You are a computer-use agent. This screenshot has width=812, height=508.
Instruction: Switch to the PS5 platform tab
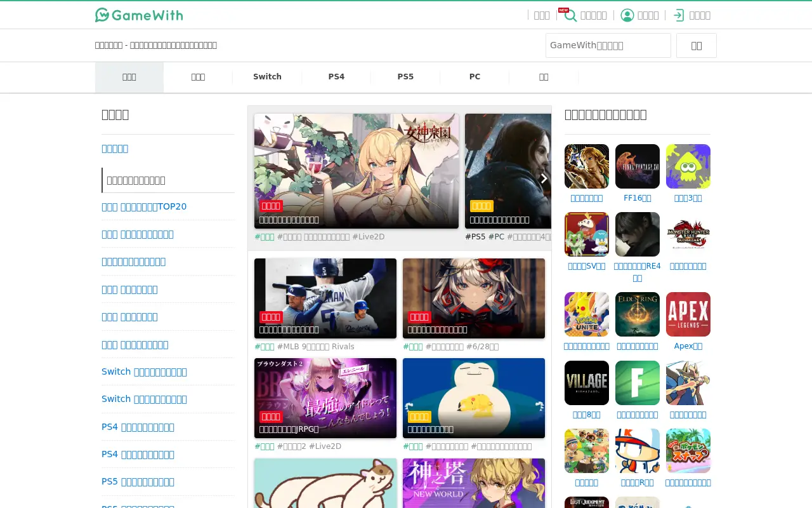point(405,77)
